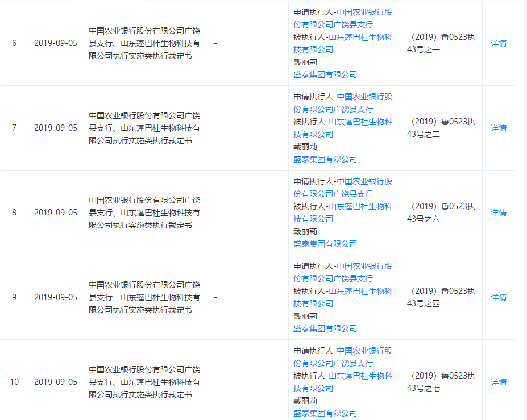
Task: Open 详情 link for row 7
Action: pyautogui.click(x=499, y=128)
